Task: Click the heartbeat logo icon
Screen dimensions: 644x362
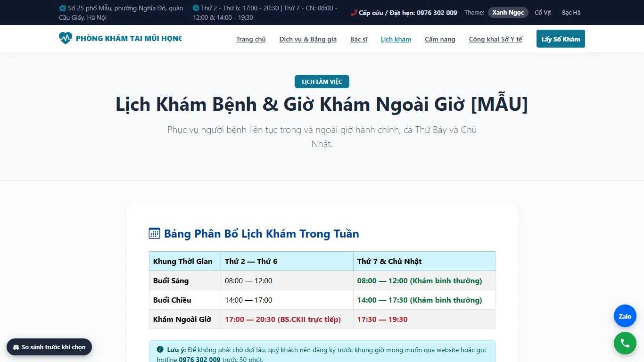Action: pos(65,38)
